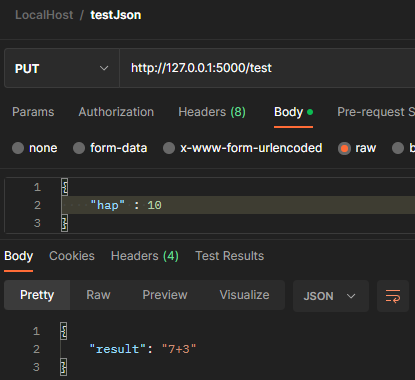Click the closing brace on response line 3

tap(64, 367)
